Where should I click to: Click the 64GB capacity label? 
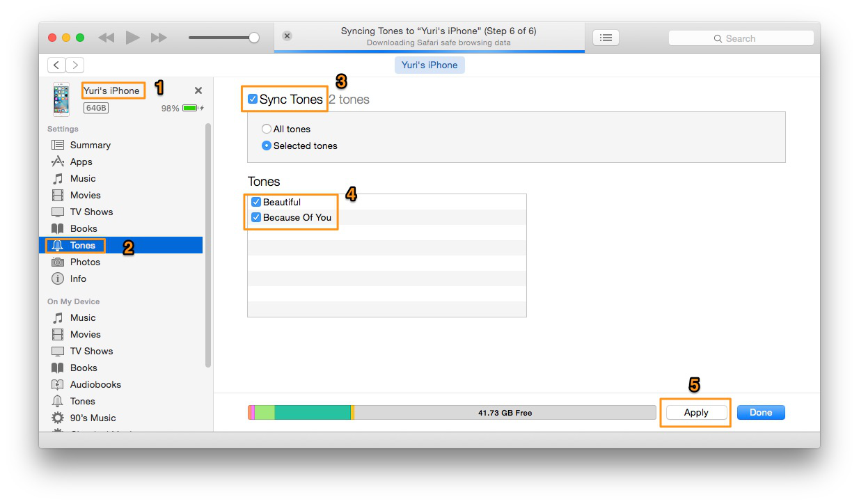pos(96,108)
